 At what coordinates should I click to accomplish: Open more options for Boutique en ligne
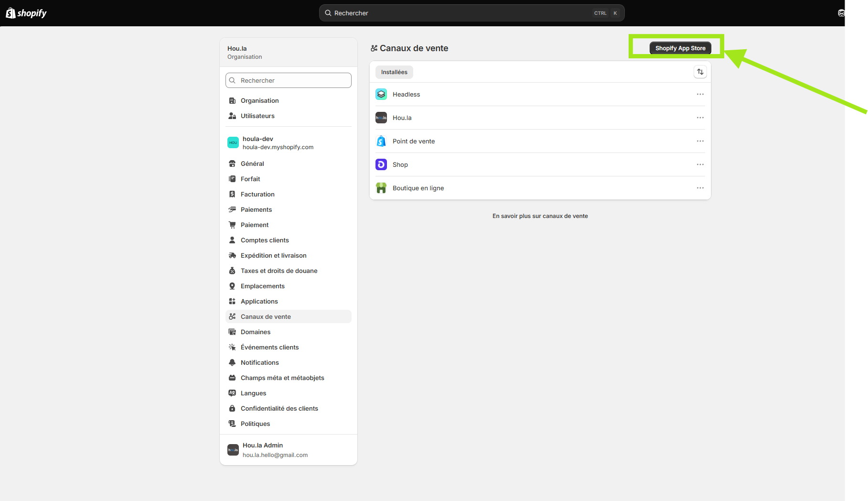point(700,188)
